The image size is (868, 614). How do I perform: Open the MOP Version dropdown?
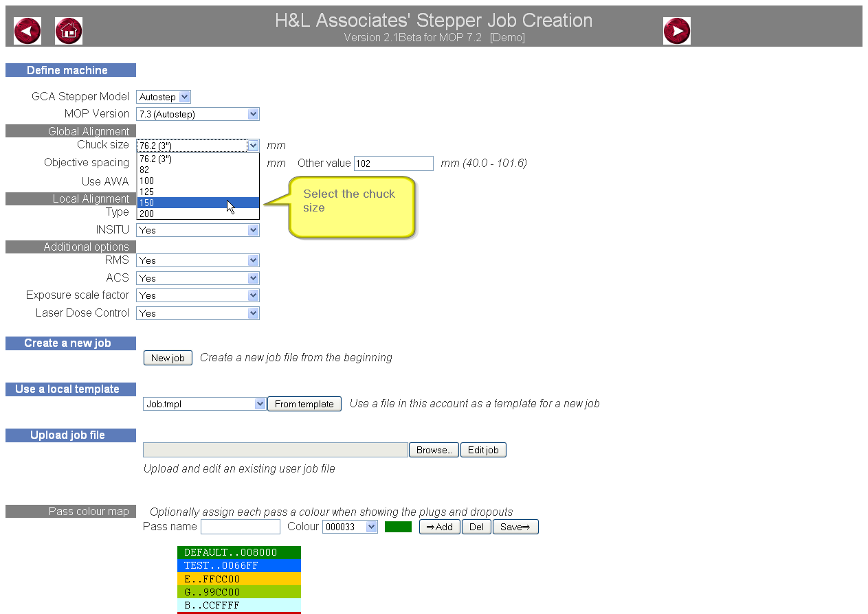click(198, 114)
